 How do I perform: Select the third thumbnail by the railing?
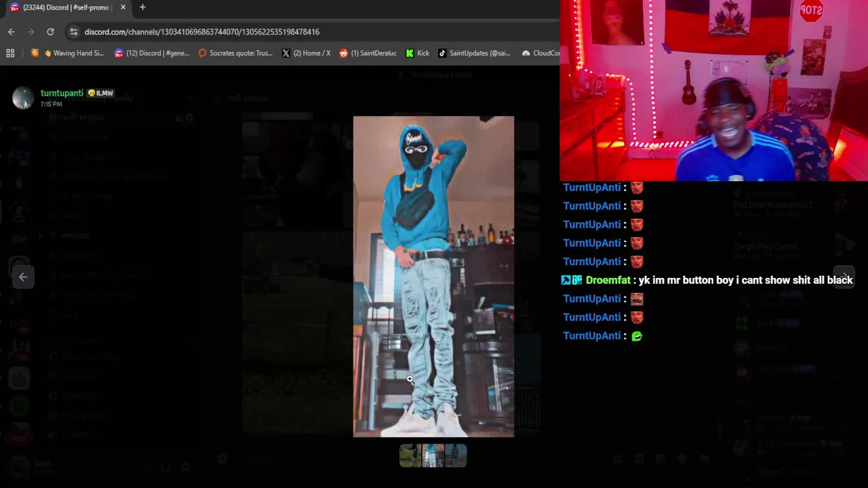coord(456,455)
